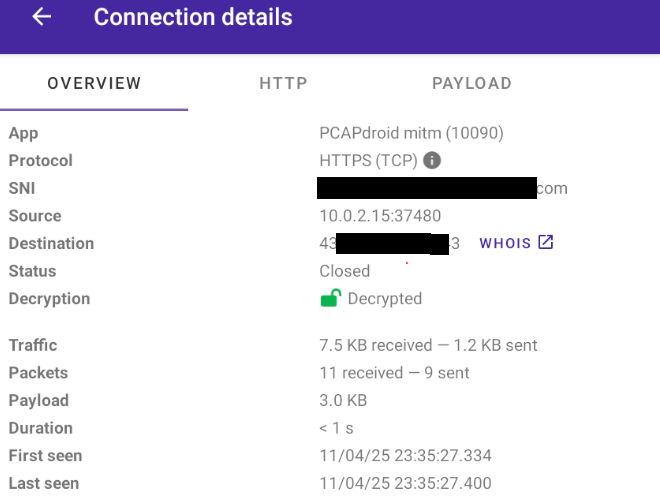Select the Decrypted status text

click(x=384, y=299)
